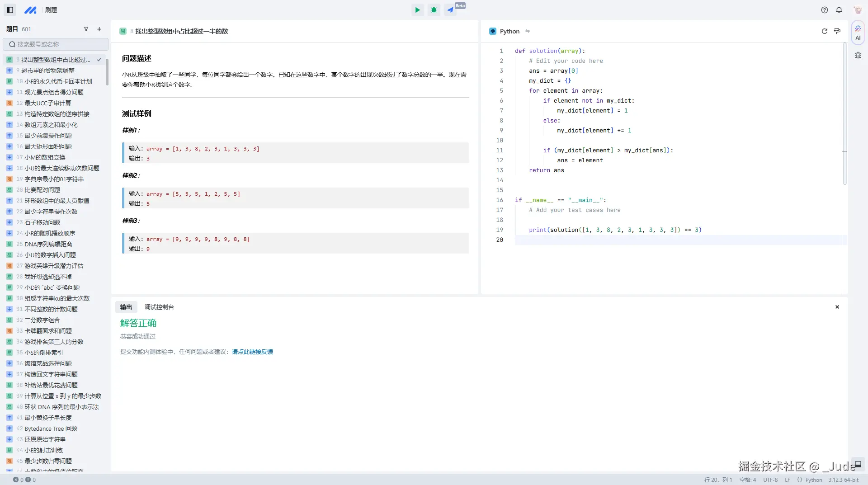
Task: Click the LF line ending status item
Action: pyautogui.click(x=788, y=480)
